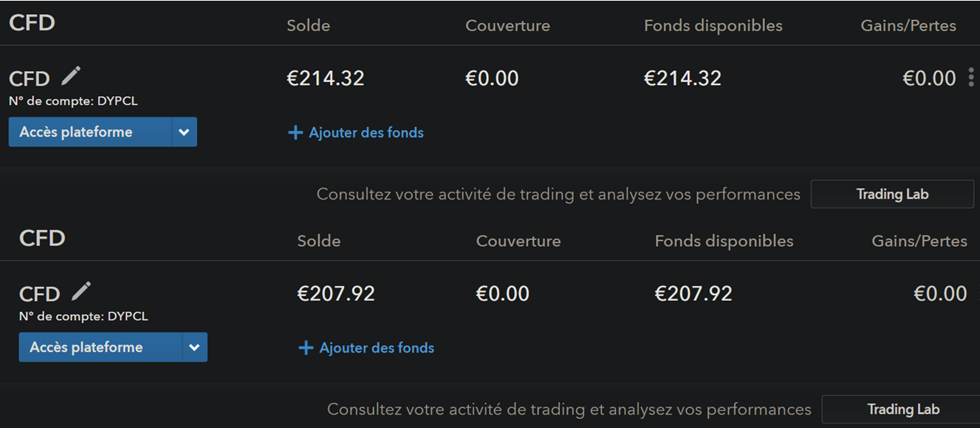Click the Ajouter des fonds link, €207.92 account
The height and width of the screenshot is (428, 980).
377,348
